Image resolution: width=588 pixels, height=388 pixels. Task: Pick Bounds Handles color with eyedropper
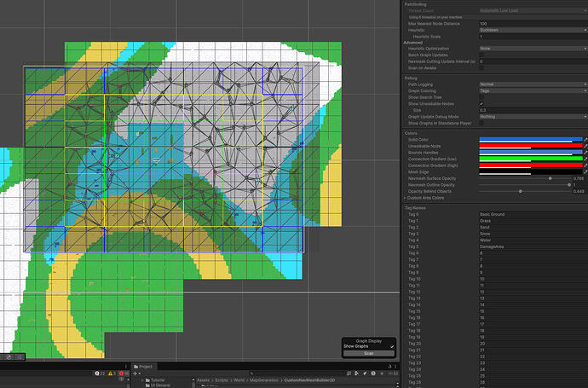[585, 153]
